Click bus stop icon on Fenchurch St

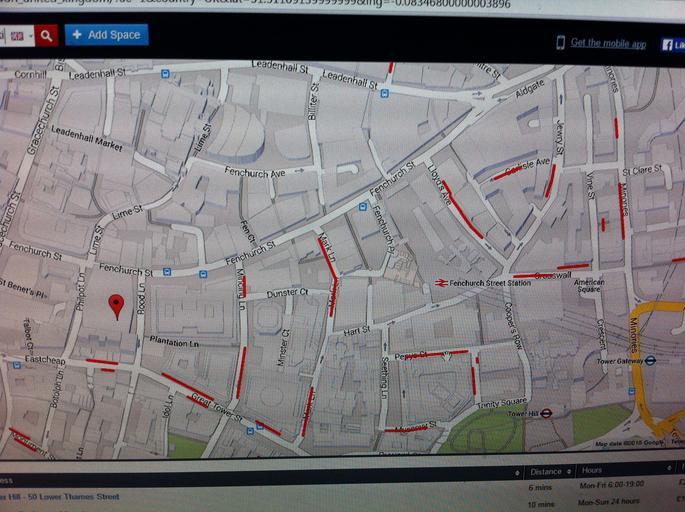(166, 271)
